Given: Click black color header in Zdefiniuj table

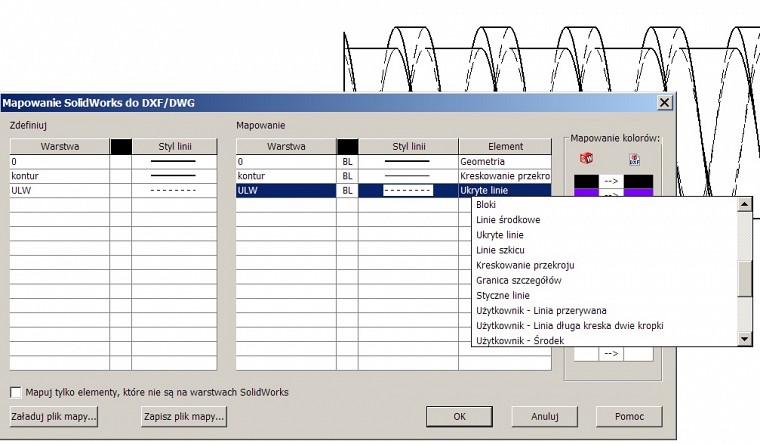Looking at the screenshot, I should tap(121, 146).
